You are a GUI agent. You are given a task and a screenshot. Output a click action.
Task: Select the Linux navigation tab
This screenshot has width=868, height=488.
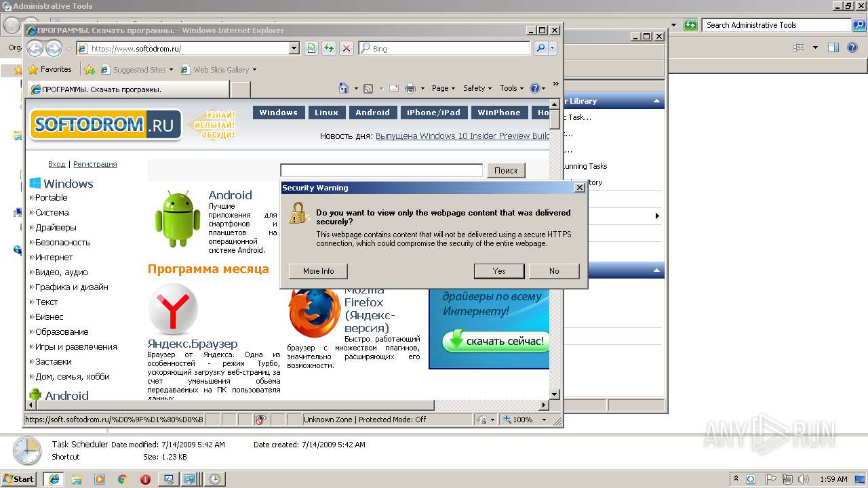pos(326,113)
